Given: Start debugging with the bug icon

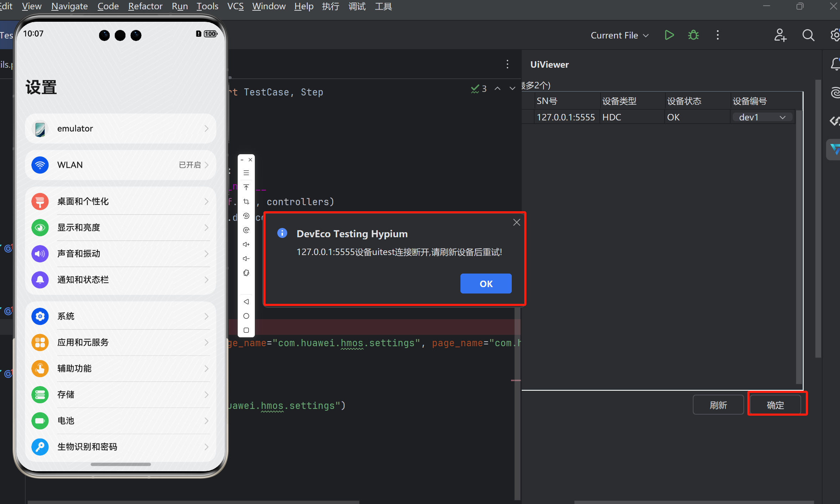Looking at the screenshot, I should pos(693,35).
